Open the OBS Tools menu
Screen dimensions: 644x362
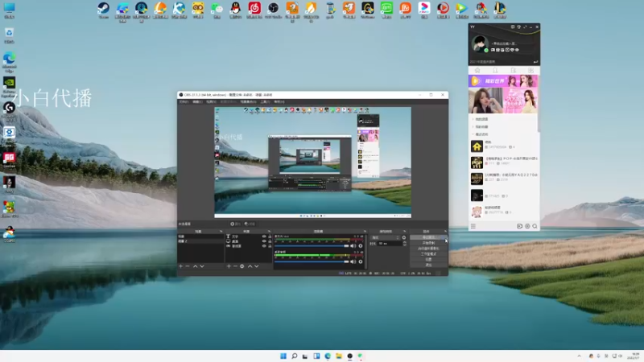pyautogui.click(x=265, y=102)
